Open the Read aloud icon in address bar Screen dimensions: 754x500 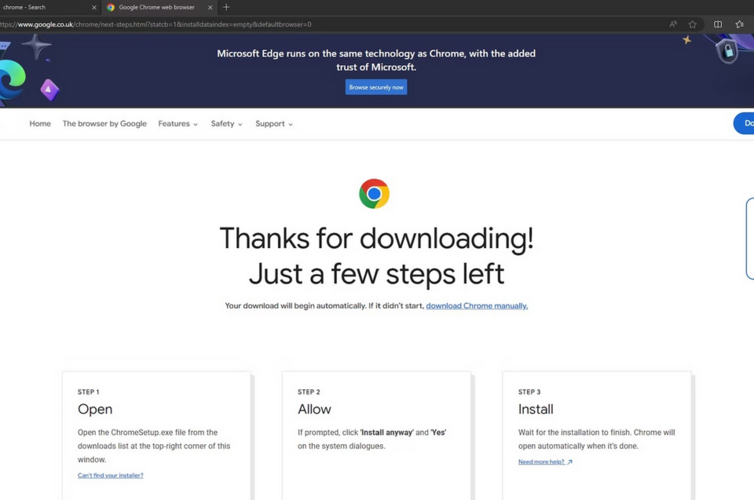(x=673, y=25)
